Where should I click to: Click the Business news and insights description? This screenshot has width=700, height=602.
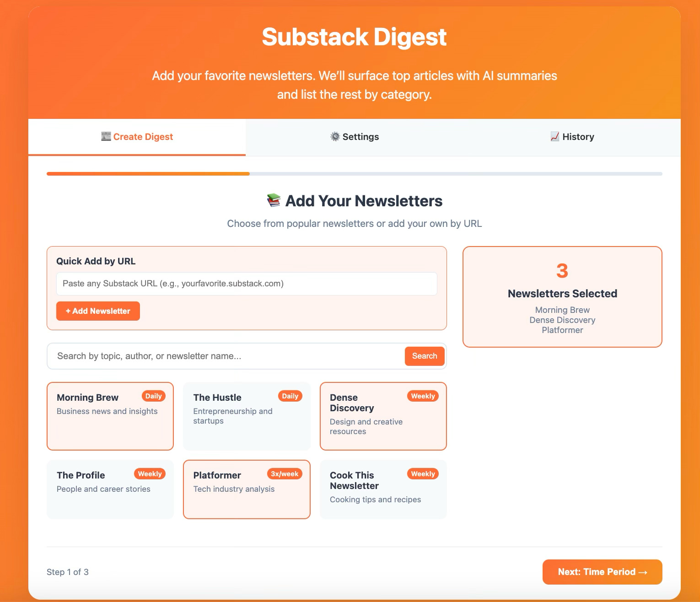(x=107, y=411)
